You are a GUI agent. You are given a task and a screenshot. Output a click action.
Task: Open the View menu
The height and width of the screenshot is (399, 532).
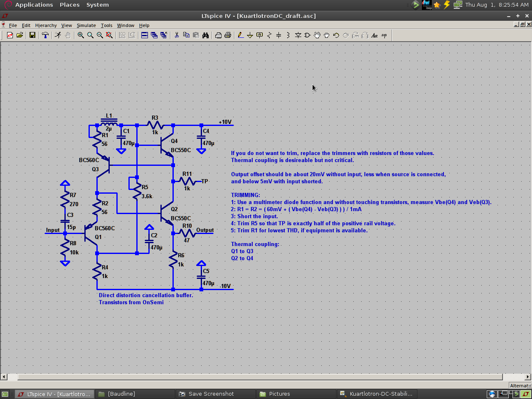66,25
